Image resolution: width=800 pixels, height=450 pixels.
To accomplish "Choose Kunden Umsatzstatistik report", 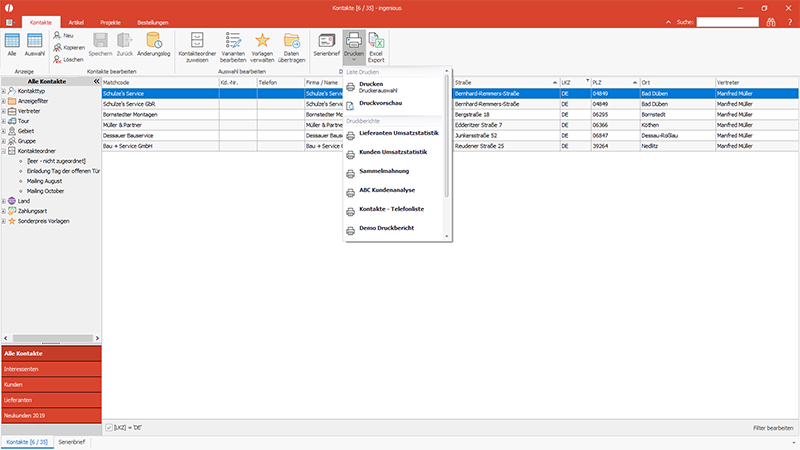I will (x=393, y=153).
